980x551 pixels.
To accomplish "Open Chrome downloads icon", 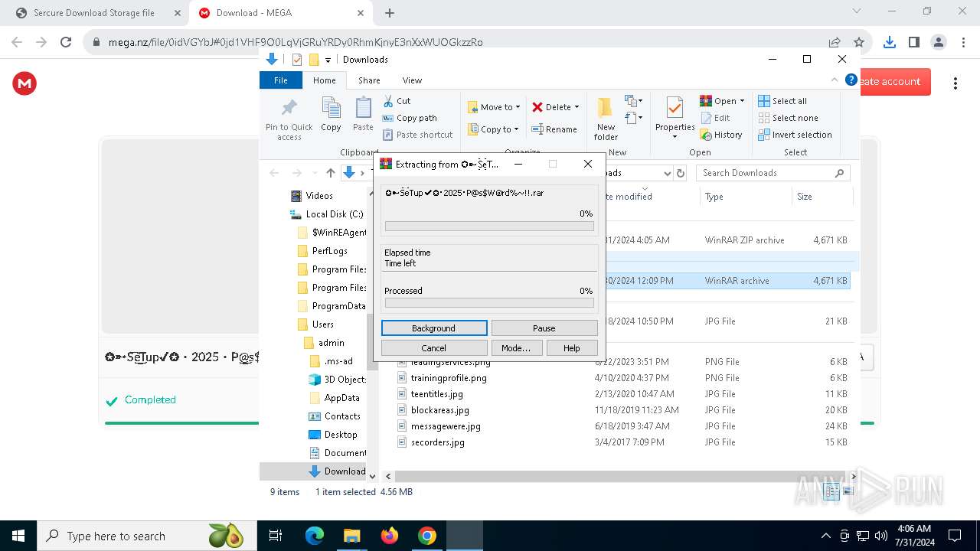I will pyautogui.click(x=889, y=42).
